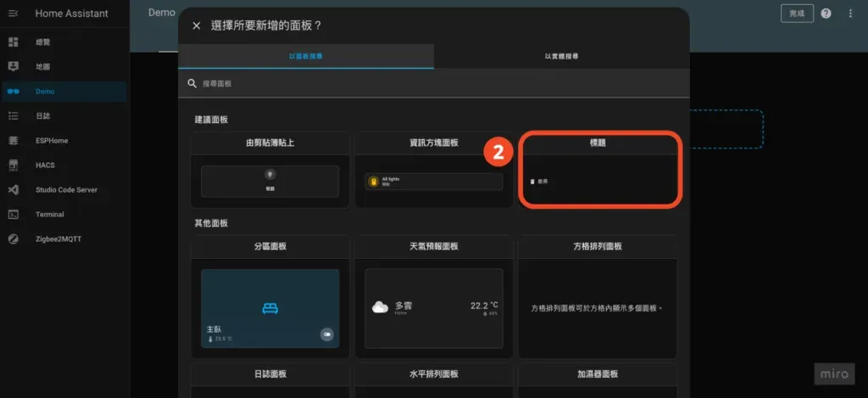The width and height of the screenshot is (868, 398).
Task: Choose the 日誌面板 logbook card
Action: (270, 380)
